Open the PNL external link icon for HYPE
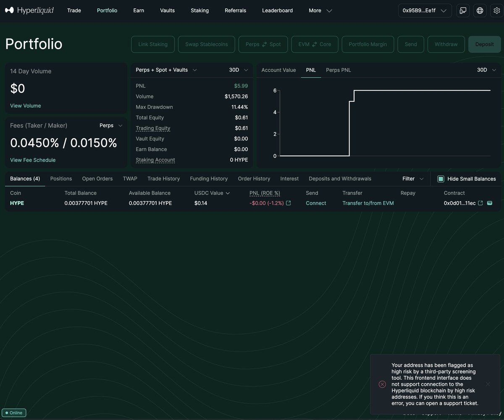Screen dimensions: 504x420 [289, 203]
